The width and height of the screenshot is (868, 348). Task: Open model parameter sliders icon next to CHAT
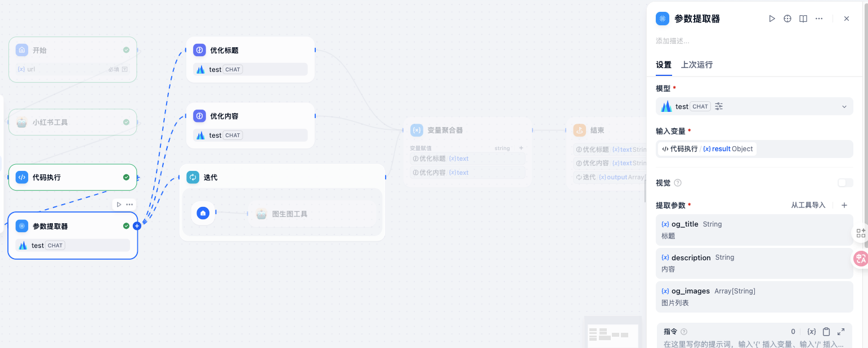tap(719, 106)
